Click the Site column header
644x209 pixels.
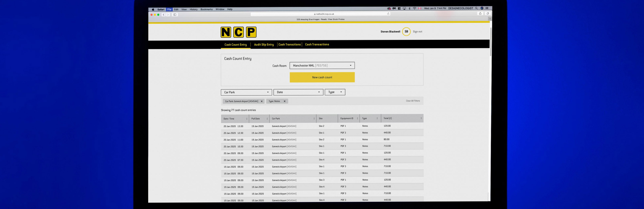click(327, 119)
